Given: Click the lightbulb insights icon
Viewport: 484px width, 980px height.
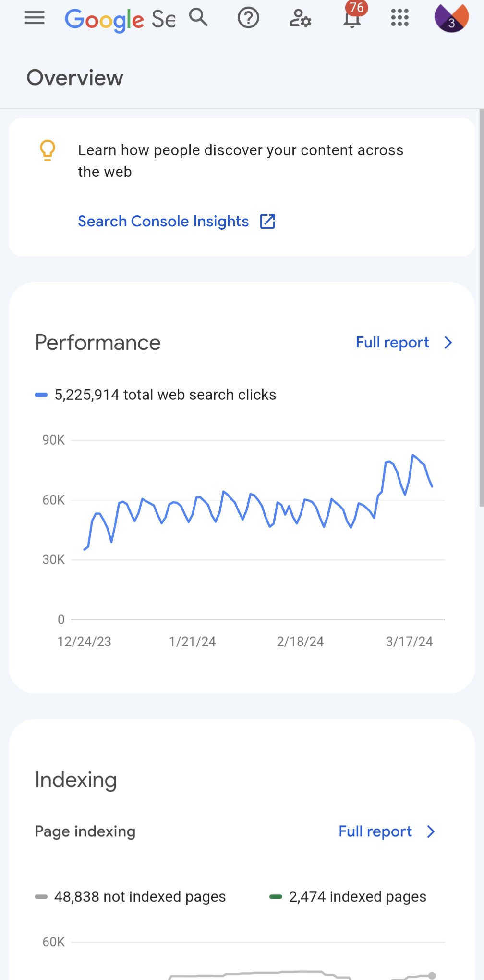Looking at the screenshot, I should click(x=48, y=150).
